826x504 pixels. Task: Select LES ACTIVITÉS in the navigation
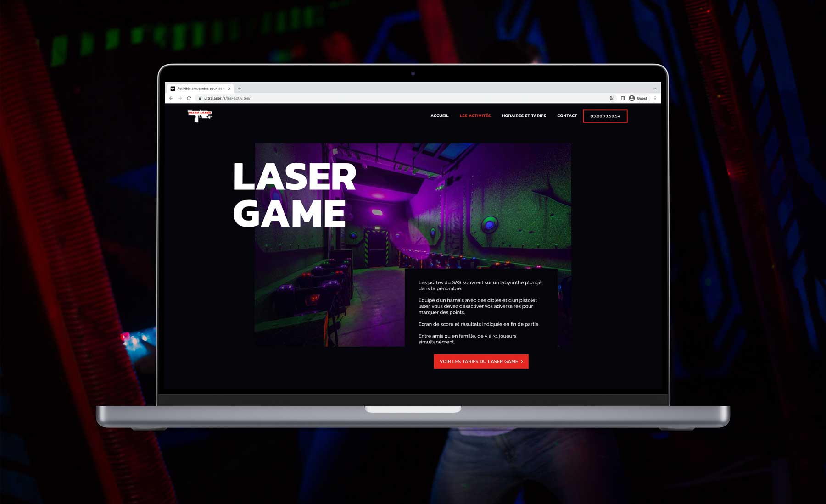[475, 116]
